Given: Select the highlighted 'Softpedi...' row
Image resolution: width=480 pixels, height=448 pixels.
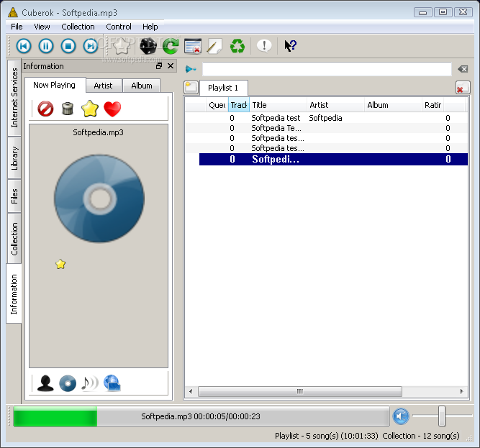Looking at the screenshot, I should tap(333, 160).
